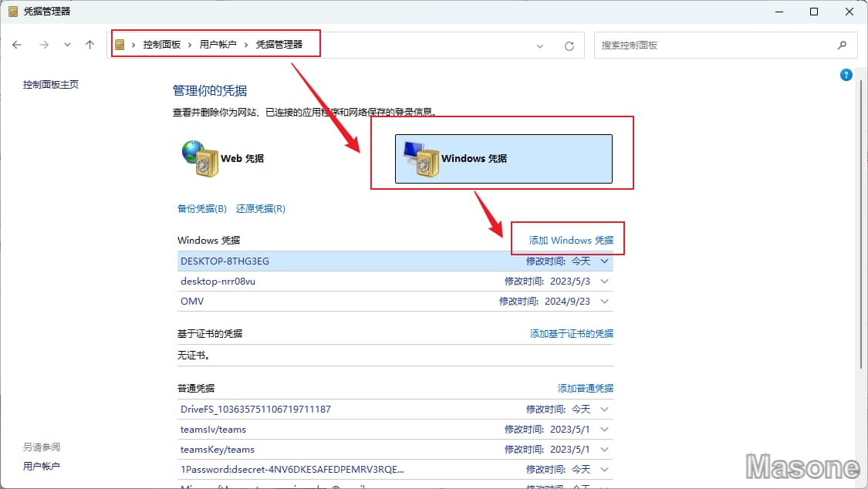Screen dimensions: 868x489
Task: Open 用户帐户 under 另请参阅
Action: pos(42,467)
